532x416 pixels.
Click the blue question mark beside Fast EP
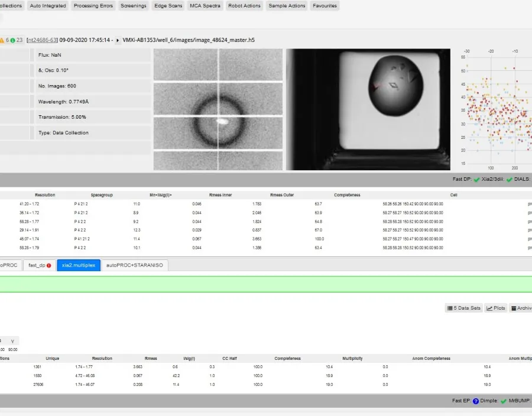pyautogui.click(x=476, y=401)
